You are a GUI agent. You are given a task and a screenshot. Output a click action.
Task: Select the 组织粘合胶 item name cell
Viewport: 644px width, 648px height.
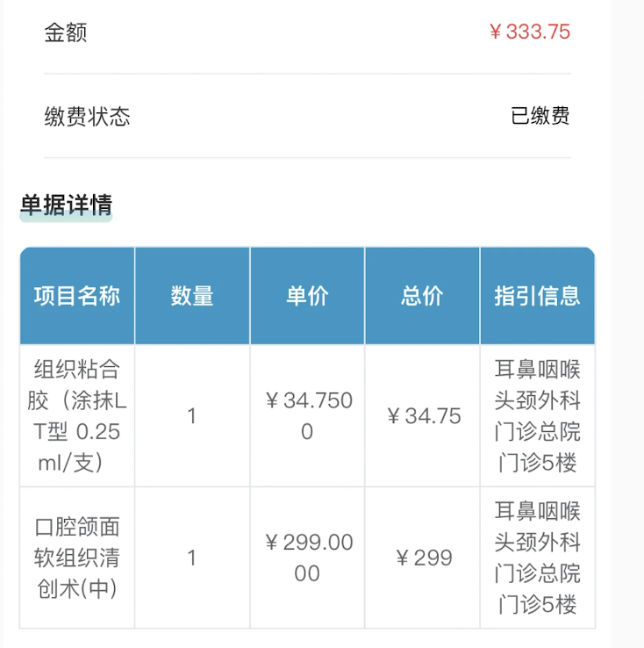pyautogui.click(x=77, y=415)
